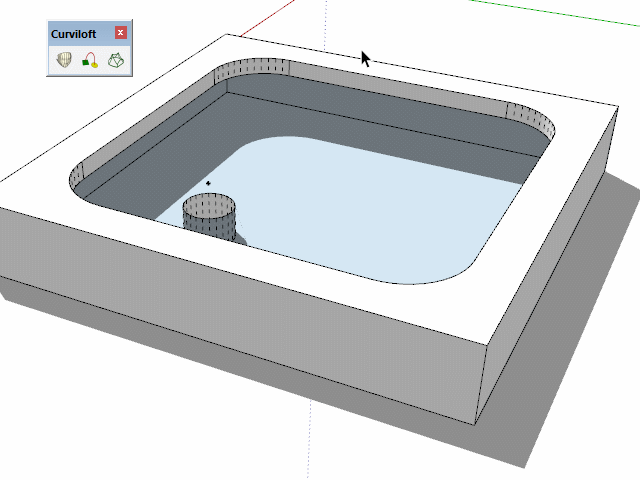Click the small guide point near cylinder

[208, 183]
